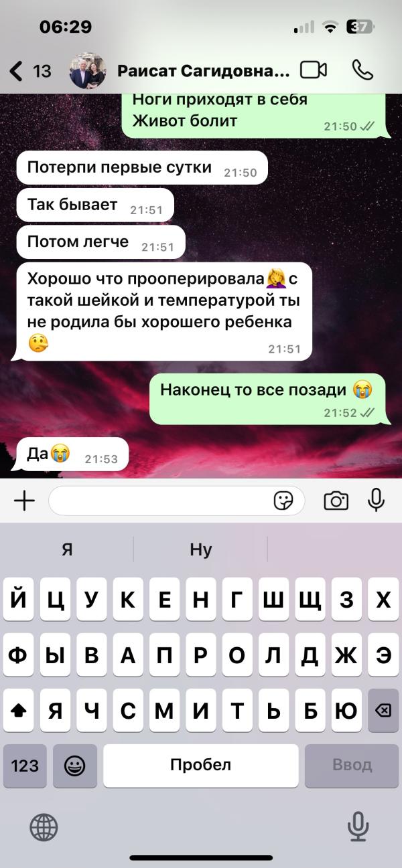The width and height of the screenshot is (402, 868).
Task: Open the contact's profile photo
Action: [88, 71]
